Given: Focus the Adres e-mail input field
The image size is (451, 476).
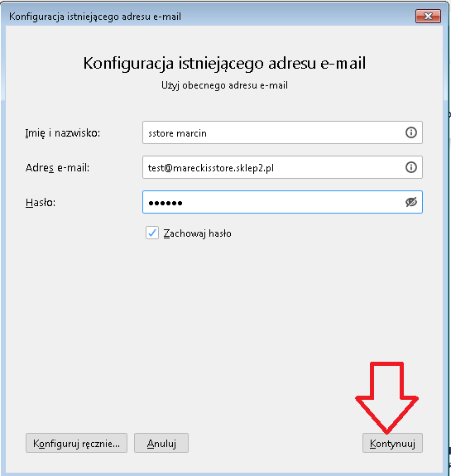Looking at the screenshot, I should pos(282,167).
